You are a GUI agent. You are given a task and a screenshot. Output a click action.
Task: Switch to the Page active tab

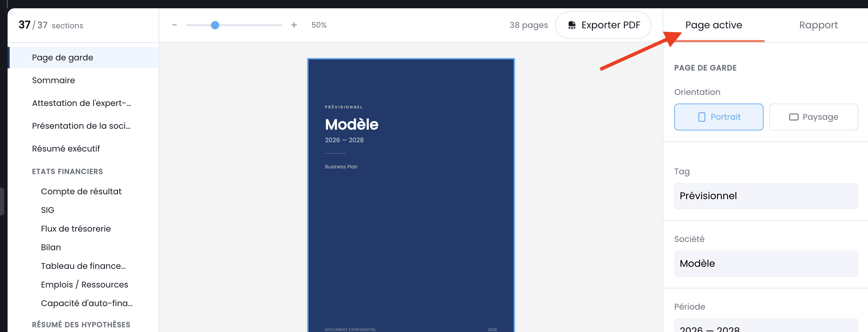[x=714, y=25]
